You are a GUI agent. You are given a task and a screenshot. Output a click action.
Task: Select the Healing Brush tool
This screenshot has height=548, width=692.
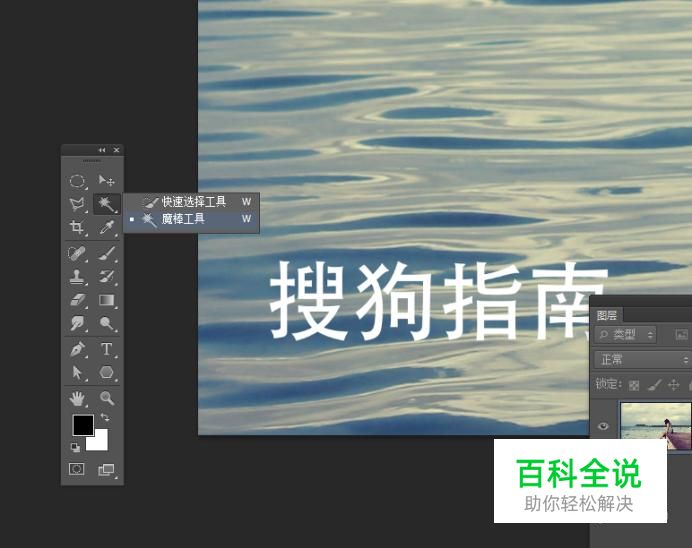77,254
